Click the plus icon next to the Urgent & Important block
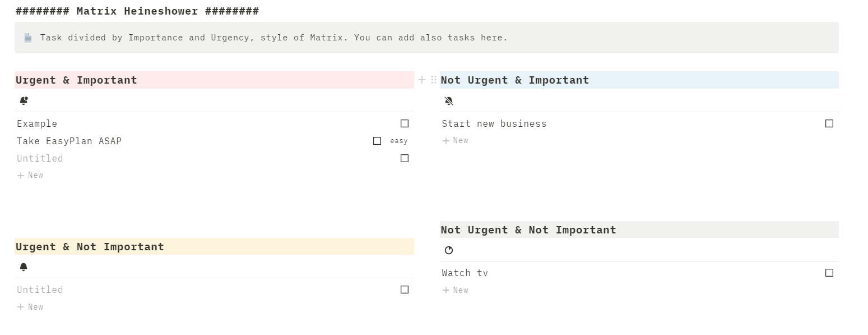 (422, 80)
